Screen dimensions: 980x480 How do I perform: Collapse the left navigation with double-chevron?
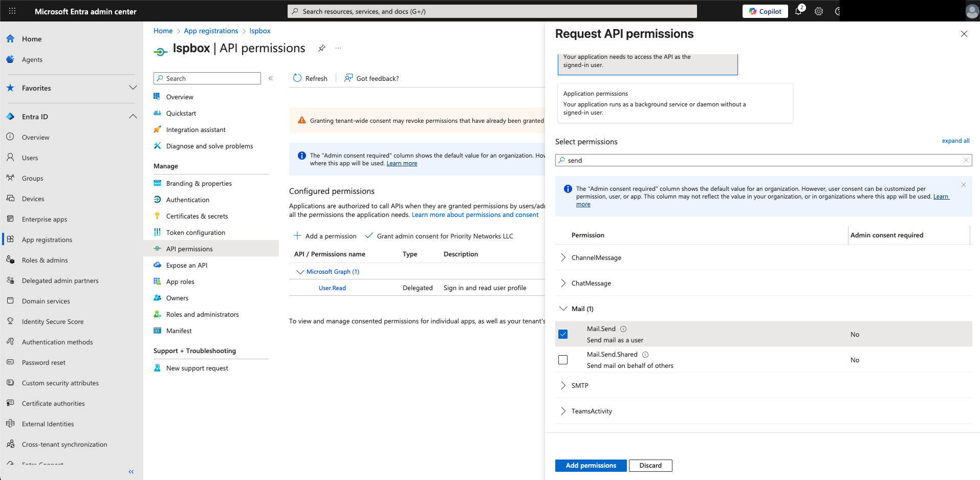[x=131, y=472]
